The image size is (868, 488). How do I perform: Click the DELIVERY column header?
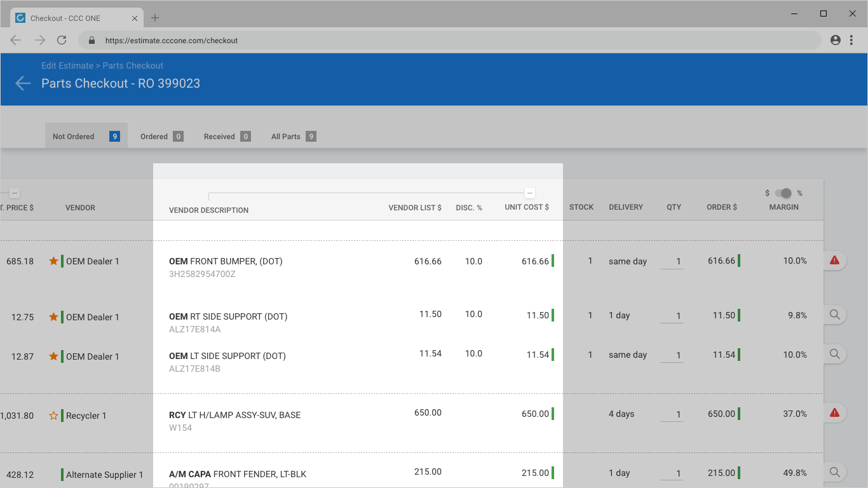pyautogui.click(x=626, y=207)
